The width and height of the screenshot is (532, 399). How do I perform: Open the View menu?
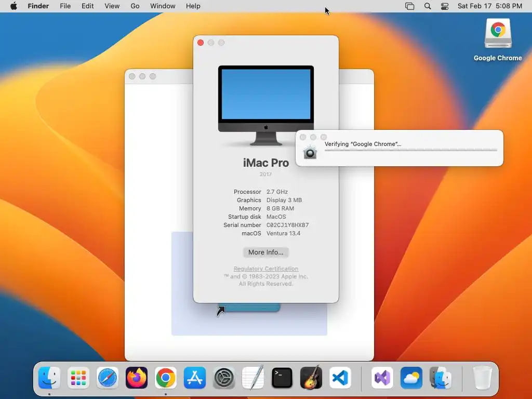[x=112, y=6]
